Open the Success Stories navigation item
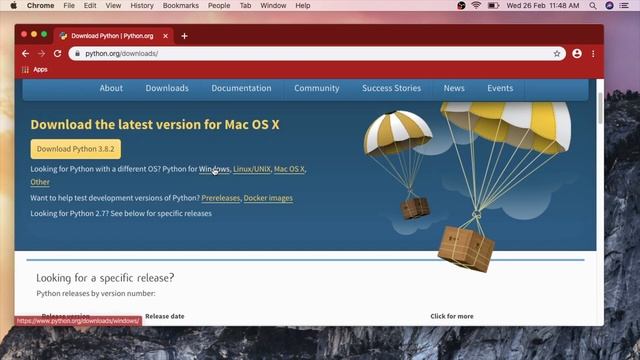 [391, 88]
